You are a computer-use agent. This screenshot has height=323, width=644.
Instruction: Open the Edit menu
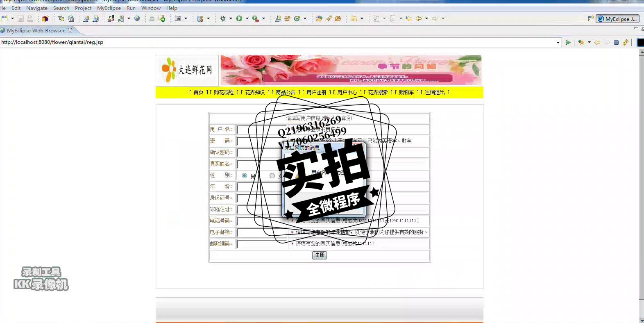[16, 8]
